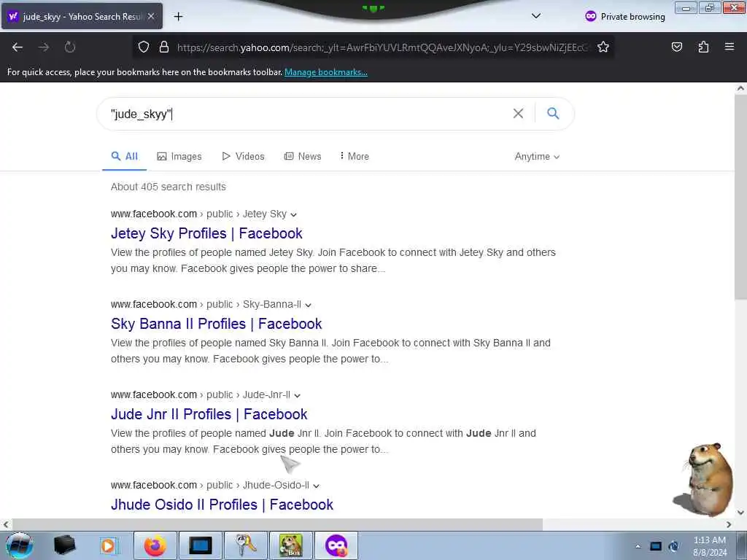This screenshot has height=560, width=747.
Task: Select the All results tab
Action: [x=124, y=156]
